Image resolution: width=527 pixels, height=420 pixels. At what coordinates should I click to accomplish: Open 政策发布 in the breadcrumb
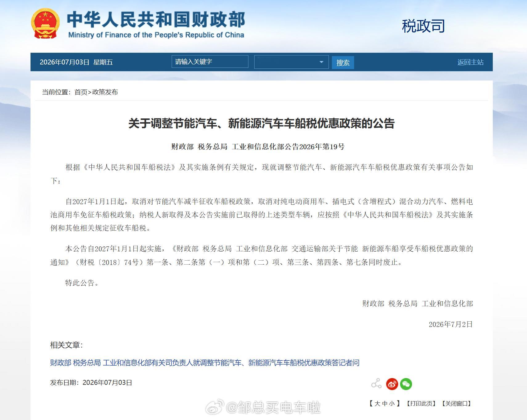[x=105, y=92]
